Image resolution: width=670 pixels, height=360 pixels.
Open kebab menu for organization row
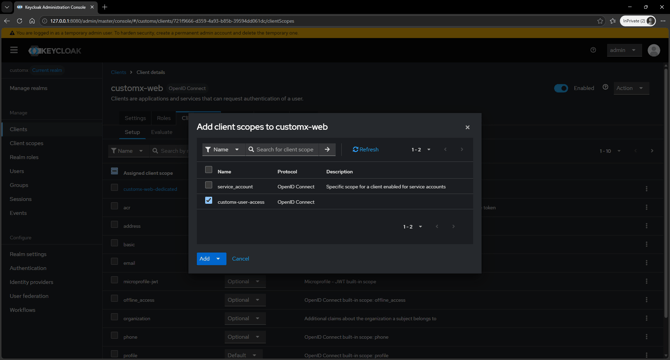click(646, 318)
